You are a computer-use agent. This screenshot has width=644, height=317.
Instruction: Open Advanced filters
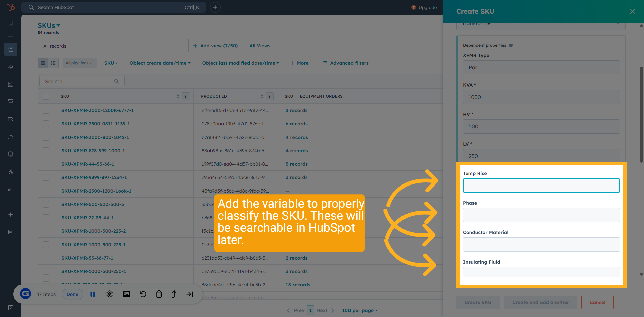(346, 63)
